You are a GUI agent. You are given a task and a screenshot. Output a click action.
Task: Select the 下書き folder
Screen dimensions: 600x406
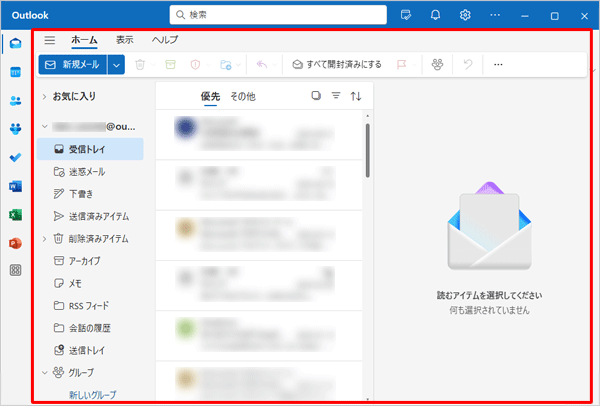[x=90, y=194]
